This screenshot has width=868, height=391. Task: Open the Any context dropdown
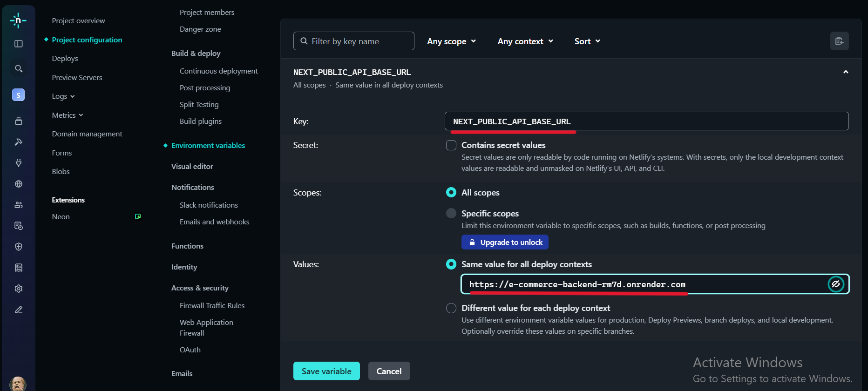pyautogui.click(x=525, y=41)
